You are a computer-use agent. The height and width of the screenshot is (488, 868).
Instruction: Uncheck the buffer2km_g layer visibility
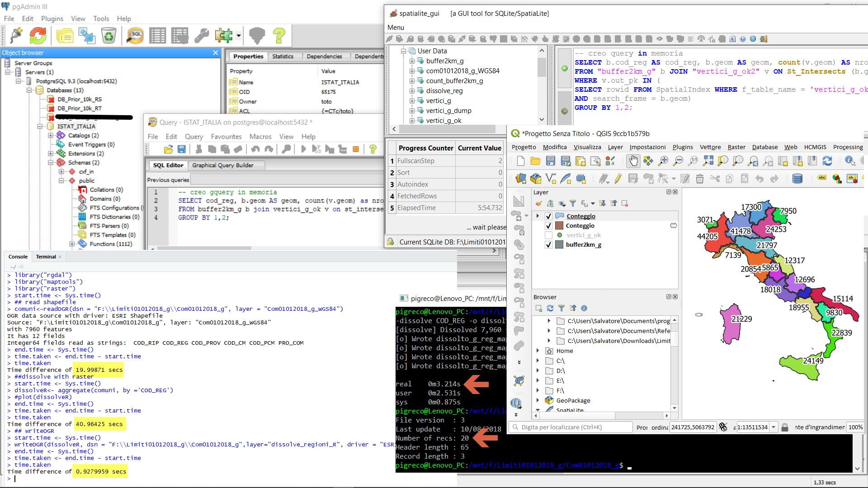548,244
